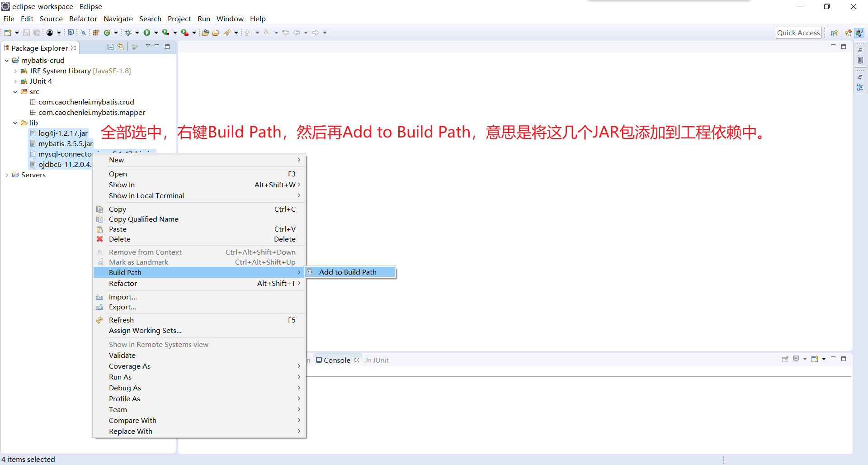
Task: Click the Skip All Breakpoints icon
Action: [83, 33]
